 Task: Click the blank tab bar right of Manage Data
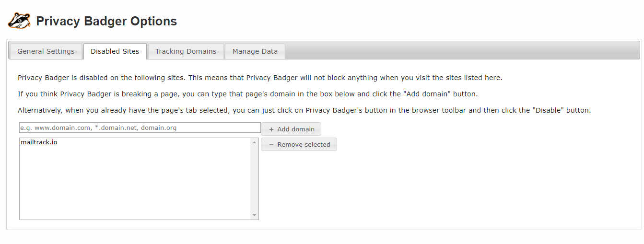click(x=460, y=50)
